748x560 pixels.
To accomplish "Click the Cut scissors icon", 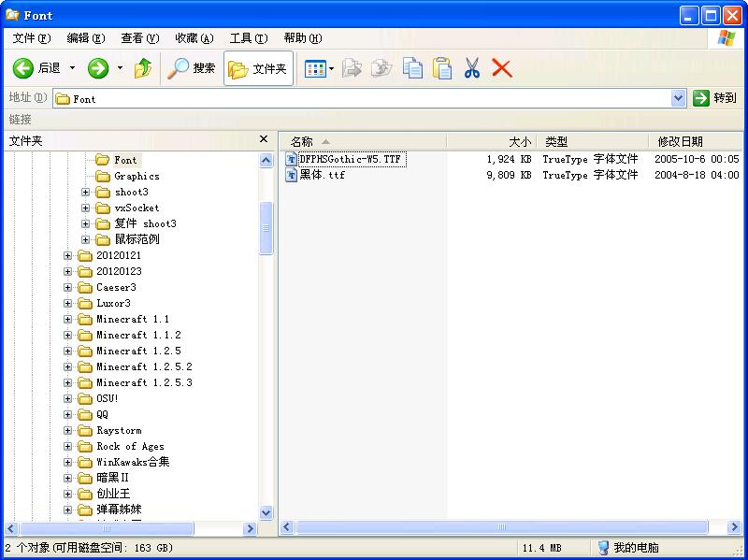I will tap(472, 68).
